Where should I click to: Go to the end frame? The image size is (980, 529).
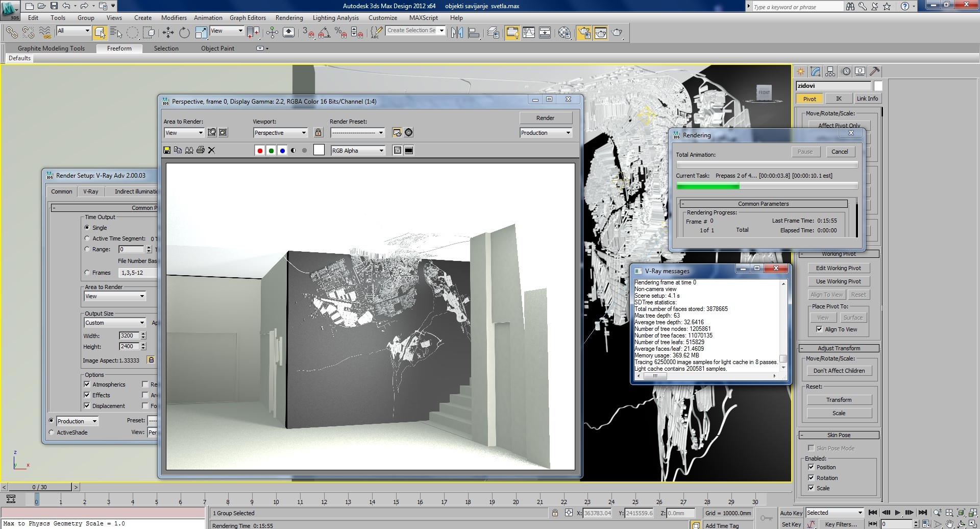922,513
